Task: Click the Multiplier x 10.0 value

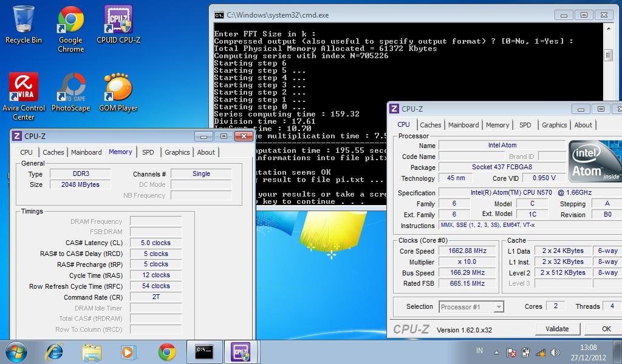Action: pos(467,262)
